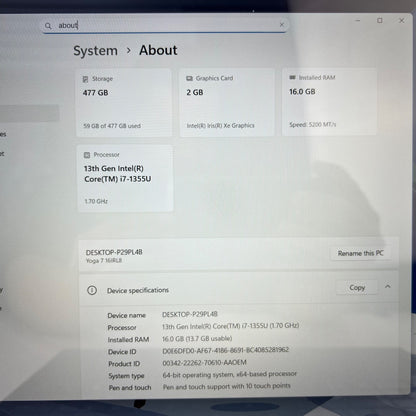Maximize the Settings window
The image size is (416, 416).
pos(380,20)
